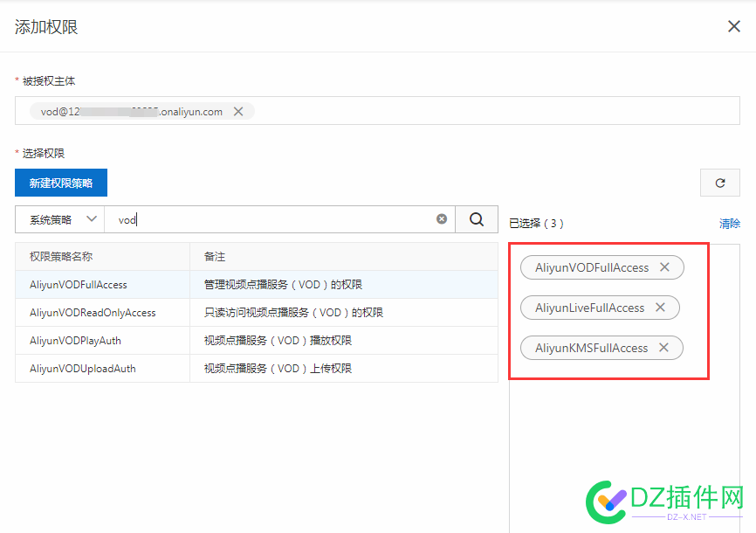Viewport: 756px width, 533px height.
Task: Select the AliyunVODFullAccess table row
Action: (257, 285)
